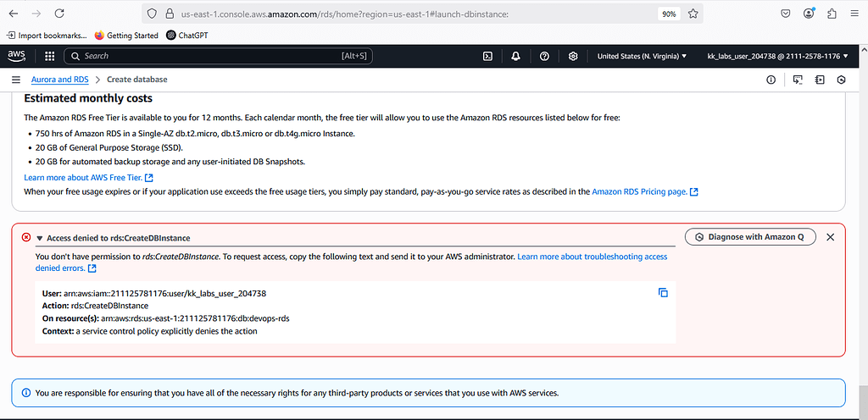This screenshot has width=868, height=420.
Task: Open the AWS CloudShell icon
Action: (x=487, y=56)
